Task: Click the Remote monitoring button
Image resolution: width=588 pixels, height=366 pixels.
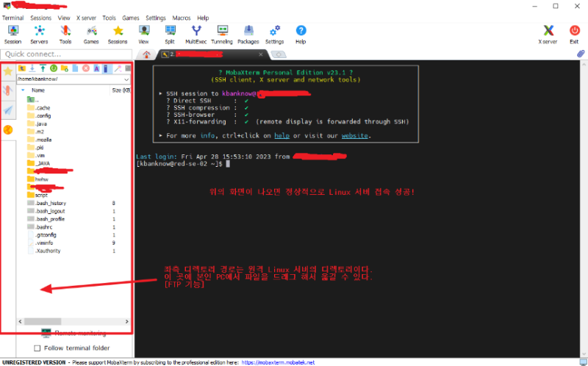Action: click(x=74, y=333)
